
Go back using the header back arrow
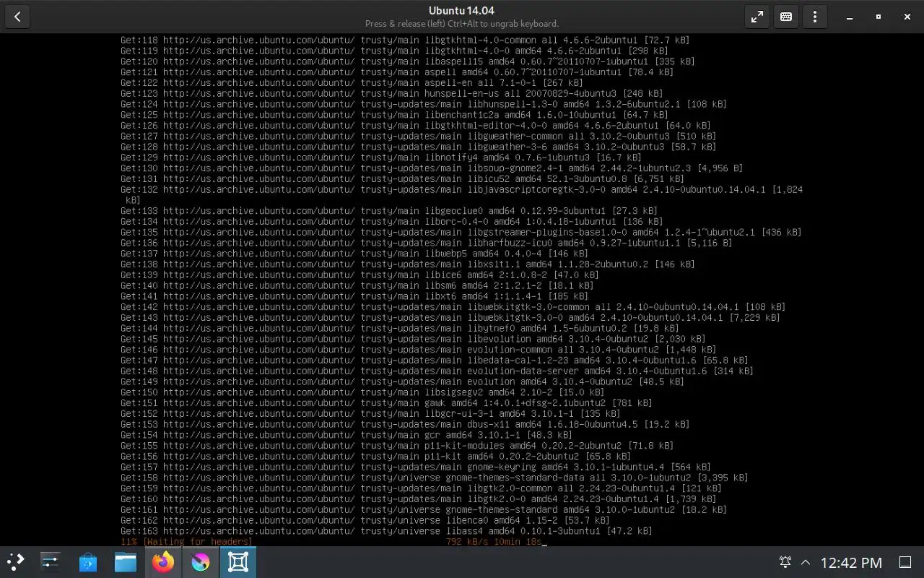tap(17, 17)
